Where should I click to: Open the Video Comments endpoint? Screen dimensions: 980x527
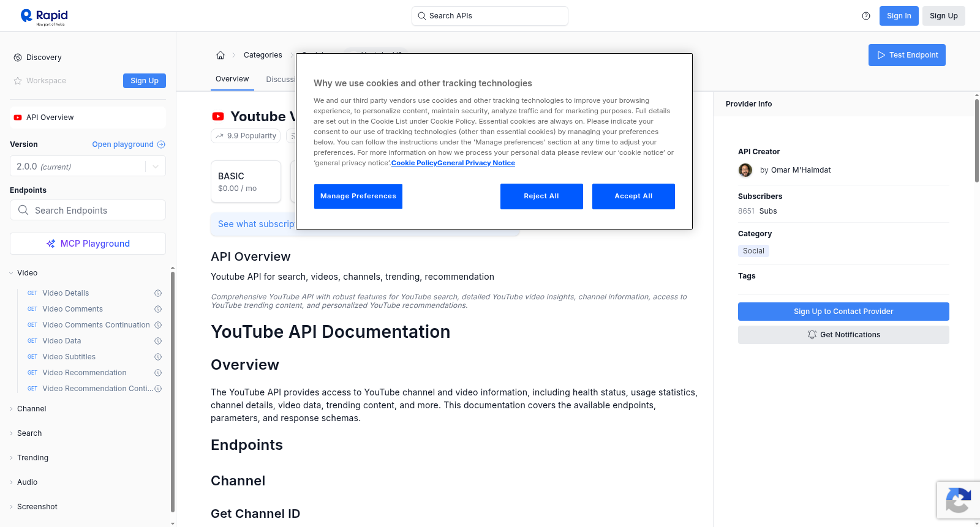[72, 309]
